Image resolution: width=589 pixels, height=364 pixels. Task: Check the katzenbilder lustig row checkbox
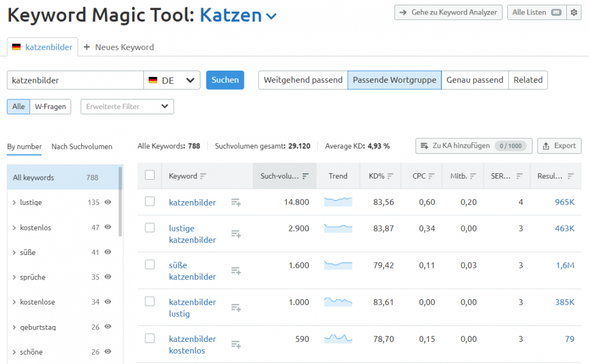150,301
